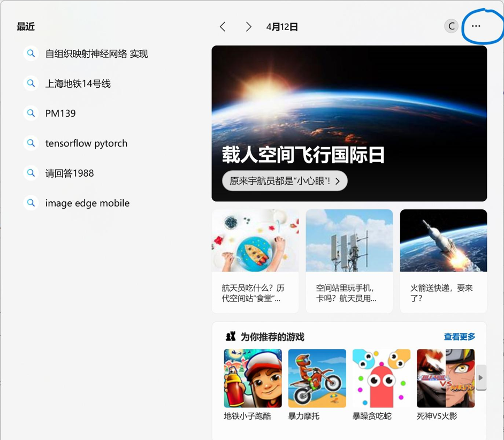
Task: Open article card 航天员吃什么
Action: click(x=255, y=261)
